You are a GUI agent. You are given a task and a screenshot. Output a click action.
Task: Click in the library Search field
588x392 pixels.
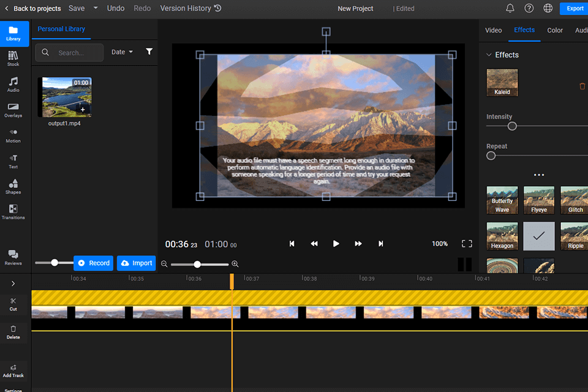[69, 53]
